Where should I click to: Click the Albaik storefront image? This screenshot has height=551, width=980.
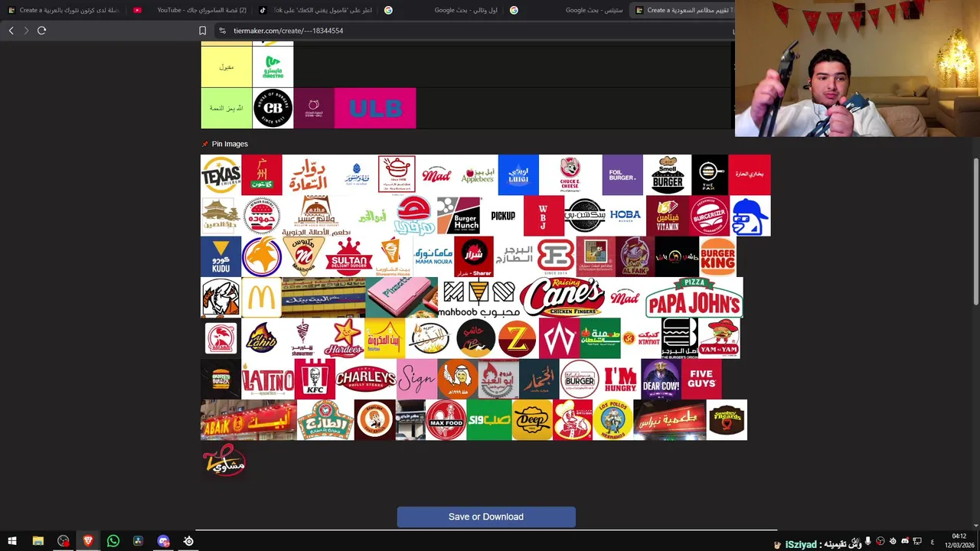[x=248, y=419]
